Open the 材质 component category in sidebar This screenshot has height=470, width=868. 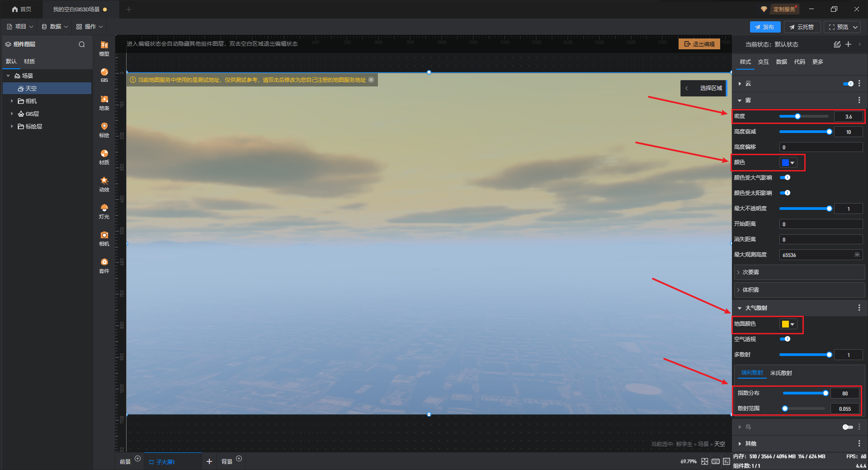104,157
